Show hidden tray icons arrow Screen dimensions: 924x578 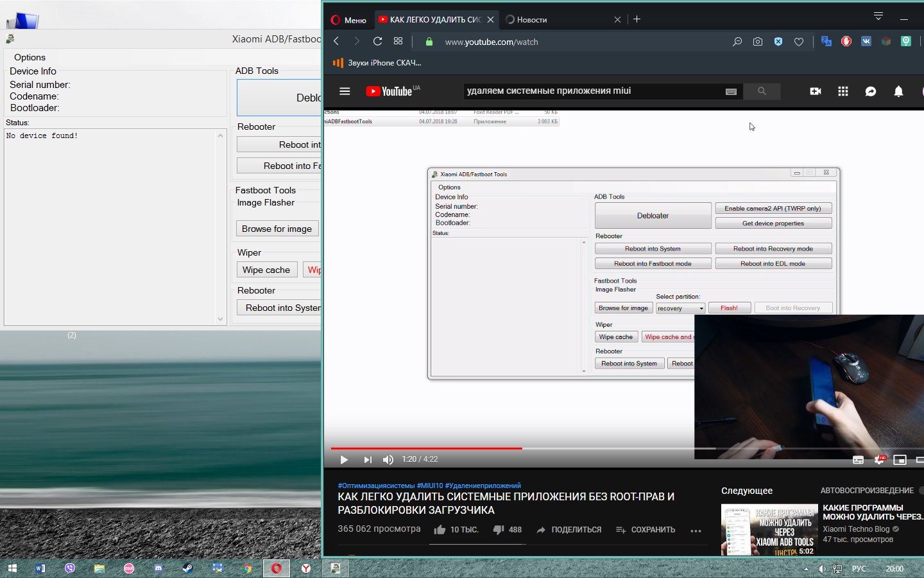[x=806, y=568]
